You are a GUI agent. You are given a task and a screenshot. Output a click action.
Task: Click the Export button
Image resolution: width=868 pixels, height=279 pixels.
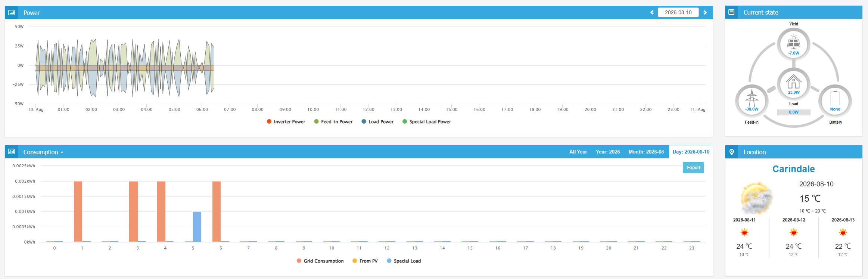coord(693,168)
